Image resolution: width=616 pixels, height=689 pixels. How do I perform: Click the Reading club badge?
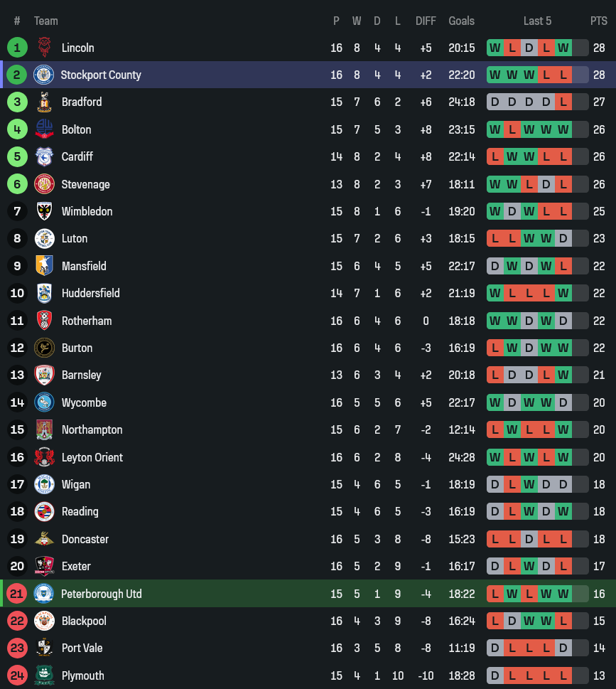coord(44,511)
